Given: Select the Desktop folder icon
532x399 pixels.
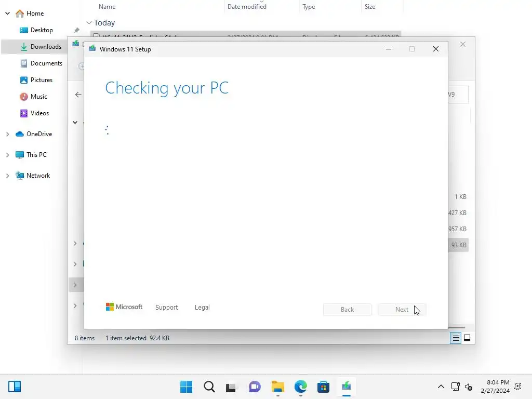Looking at the screenshot, I should pyautogui.click(x=24, y=30).
